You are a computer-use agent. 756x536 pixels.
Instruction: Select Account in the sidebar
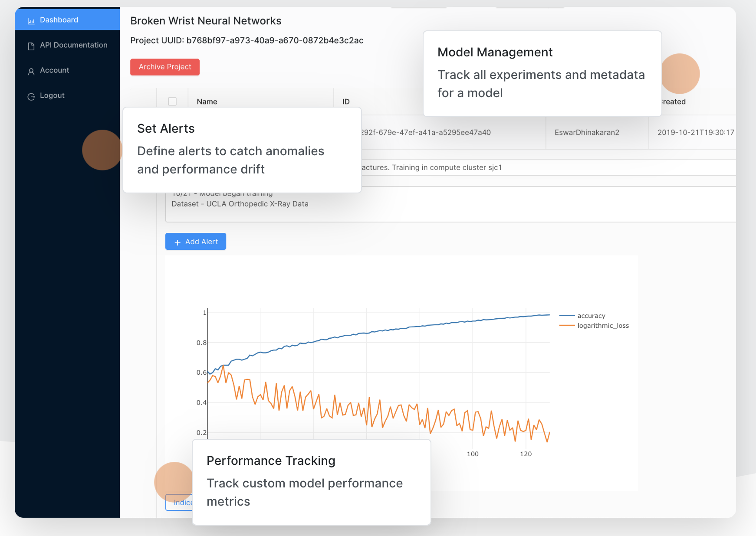(54, 70)
